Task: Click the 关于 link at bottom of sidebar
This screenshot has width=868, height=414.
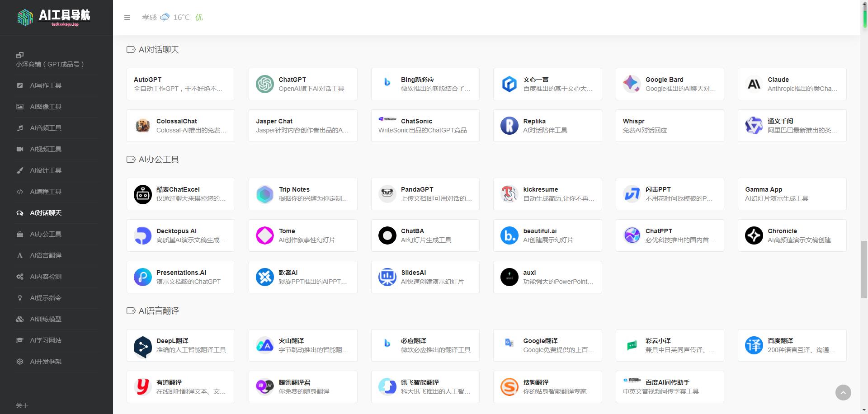Action: [21, 405]
